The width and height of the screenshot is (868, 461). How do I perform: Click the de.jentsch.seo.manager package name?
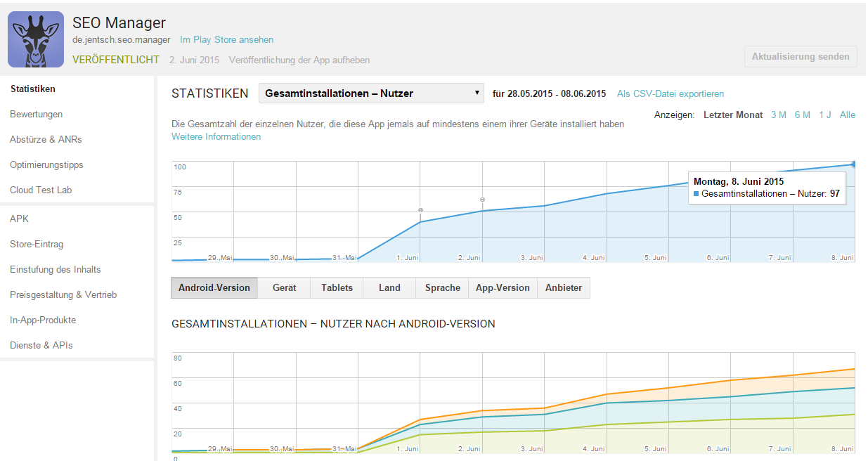click(x=122, y=40)
